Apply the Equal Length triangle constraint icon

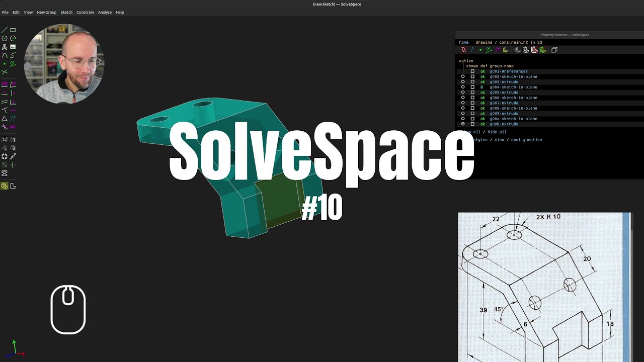pos(5,118)
